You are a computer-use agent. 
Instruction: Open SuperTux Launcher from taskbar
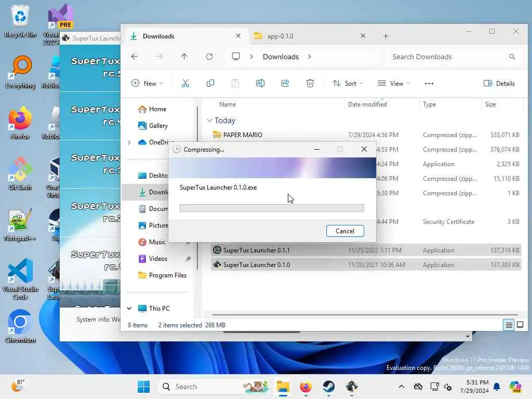pos(352,387)
